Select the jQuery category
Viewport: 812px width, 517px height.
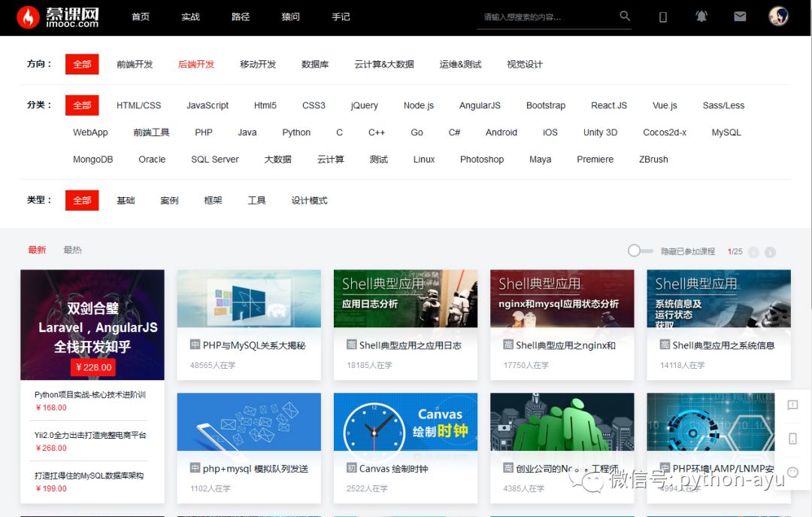click(x=364, y=105)
